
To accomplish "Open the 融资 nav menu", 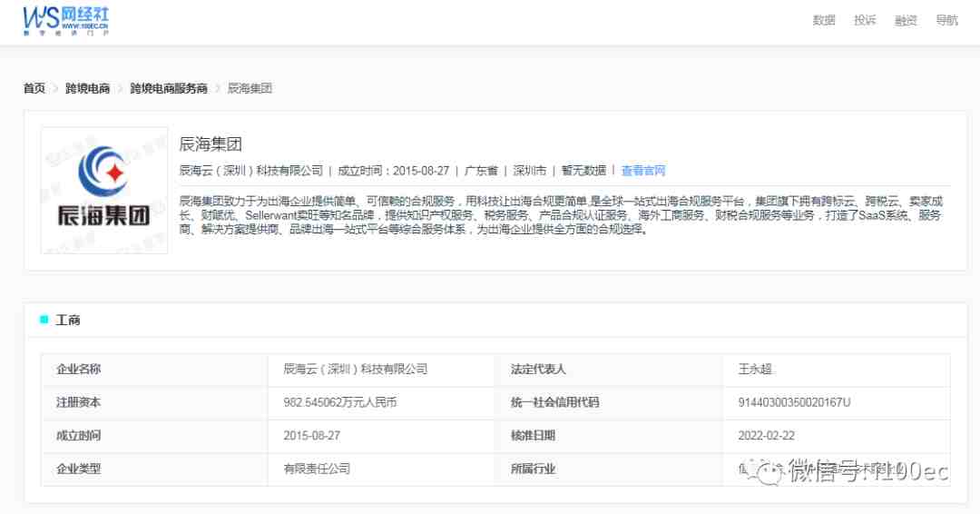I will pyautogui.click(x=906, y=20).
